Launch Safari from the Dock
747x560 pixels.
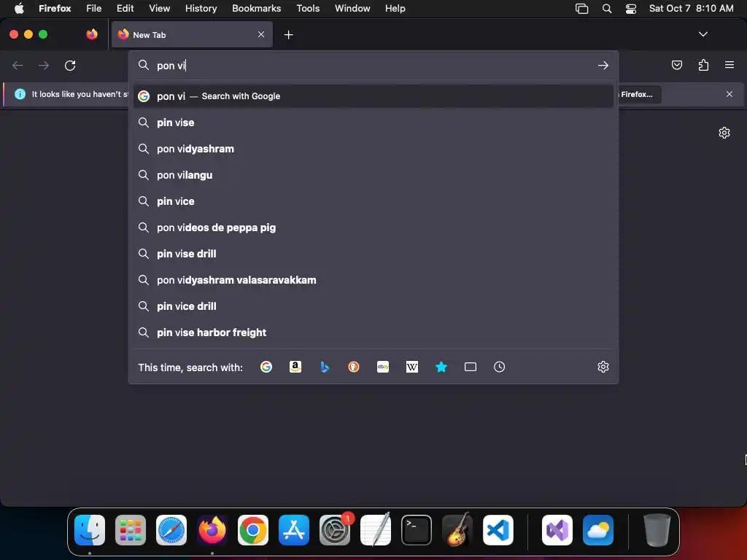coord(171,529)
